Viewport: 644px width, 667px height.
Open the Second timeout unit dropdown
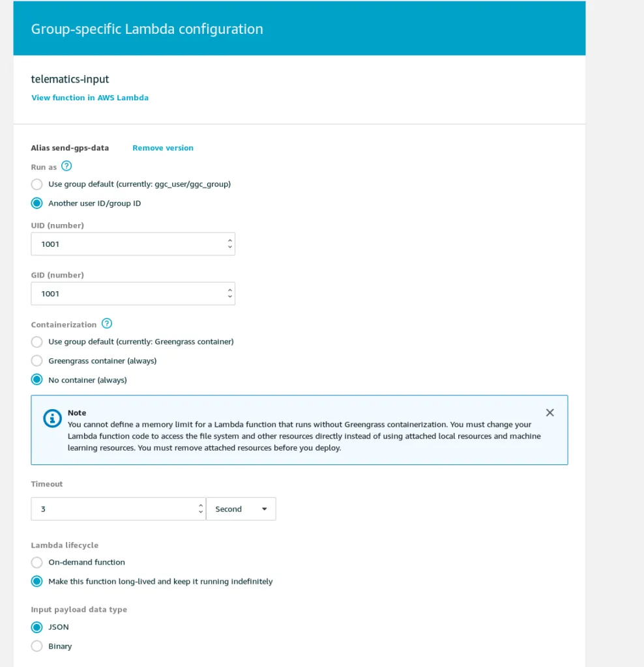click(x=241, y=509)
